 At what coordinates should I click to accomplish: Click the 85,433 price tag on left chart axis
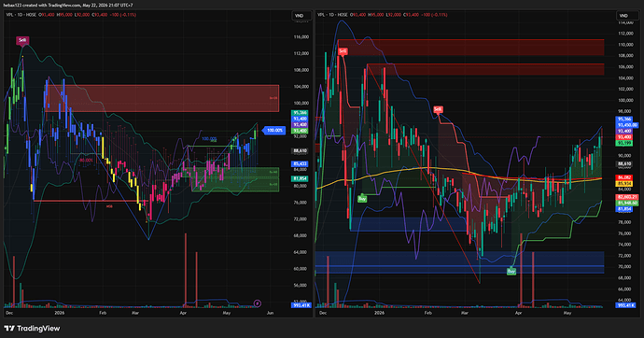click(300, 164)
